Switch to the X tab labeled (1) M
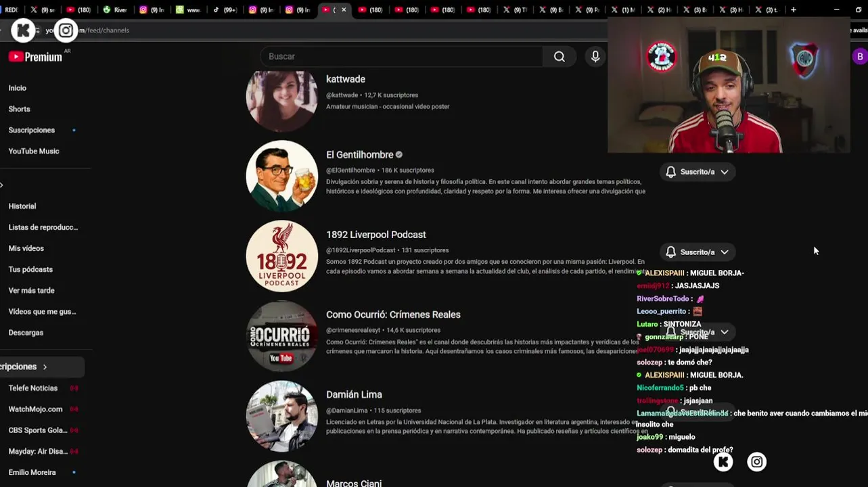 pyautogui.click(x=623, y=9)
